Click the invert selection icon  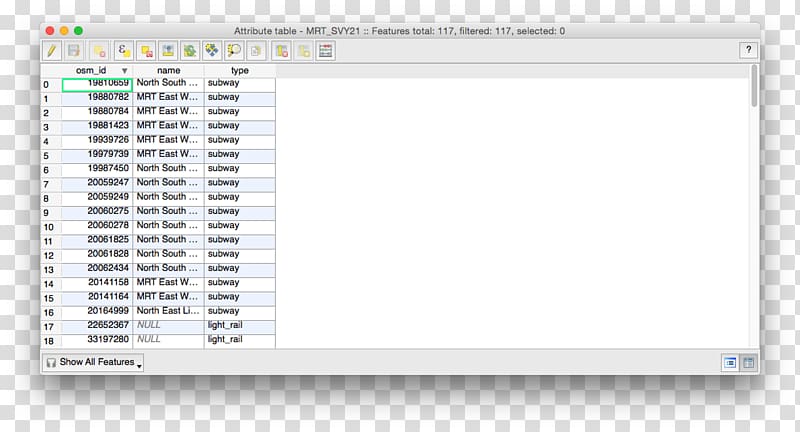coord(190,51)
